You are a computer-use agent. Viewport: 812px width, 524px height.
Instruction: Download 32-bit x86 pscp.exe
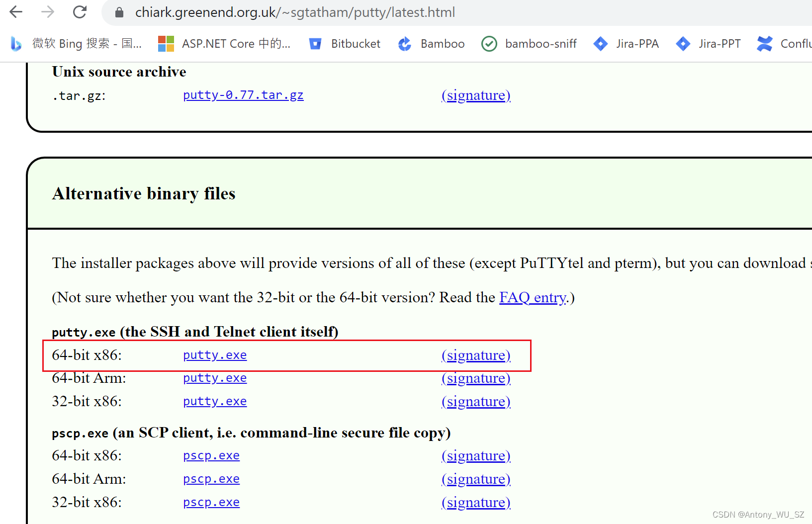pyautogui.click(x=211, y=502)
